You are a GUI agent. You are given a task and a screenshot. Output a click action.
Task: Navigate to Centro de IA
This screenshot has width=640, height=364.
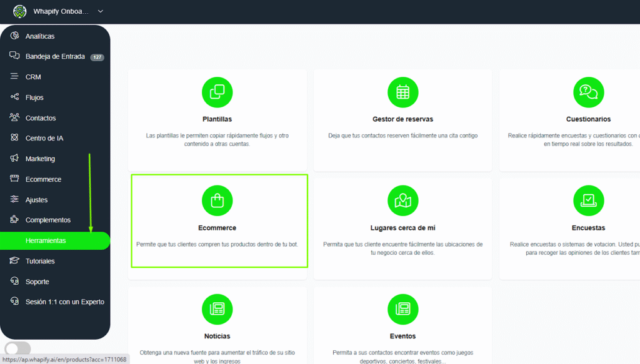click(44, 139)
